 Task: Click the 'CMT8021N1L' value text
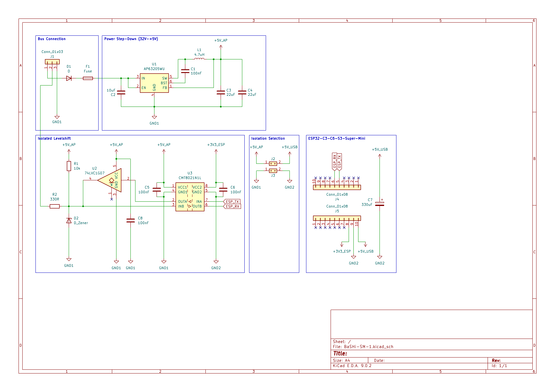(190, 178)
